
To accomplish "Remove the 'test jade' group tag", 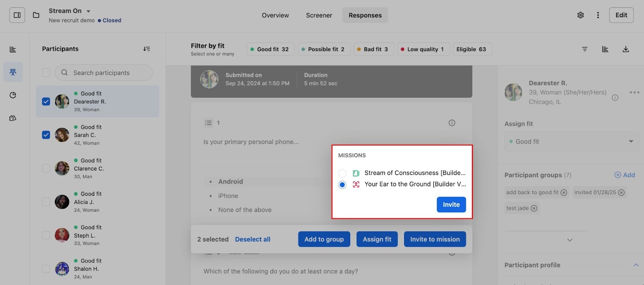I will [534, 208].
